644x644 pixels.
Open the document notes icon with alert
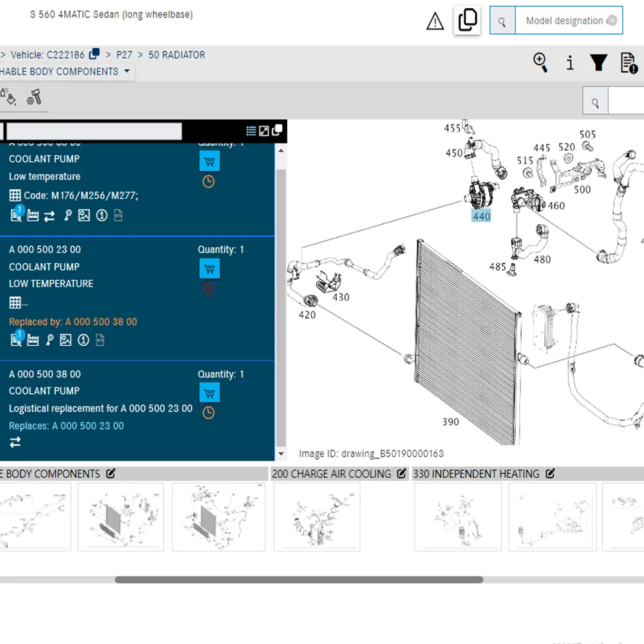tap(629, 63)
